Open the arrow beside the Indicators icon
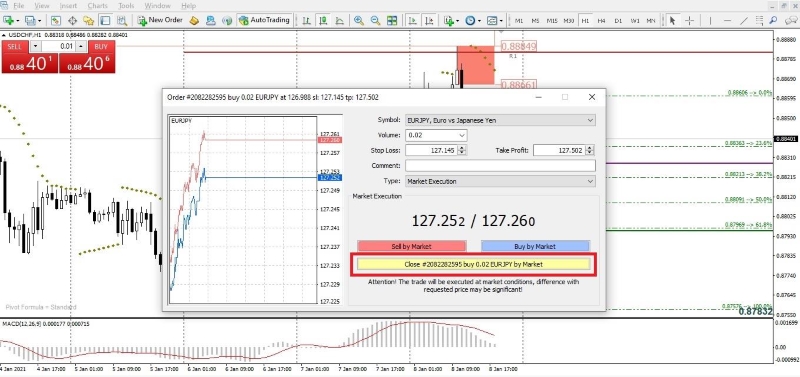This screenshot has width=800, height=377. [x=458, y=21]
